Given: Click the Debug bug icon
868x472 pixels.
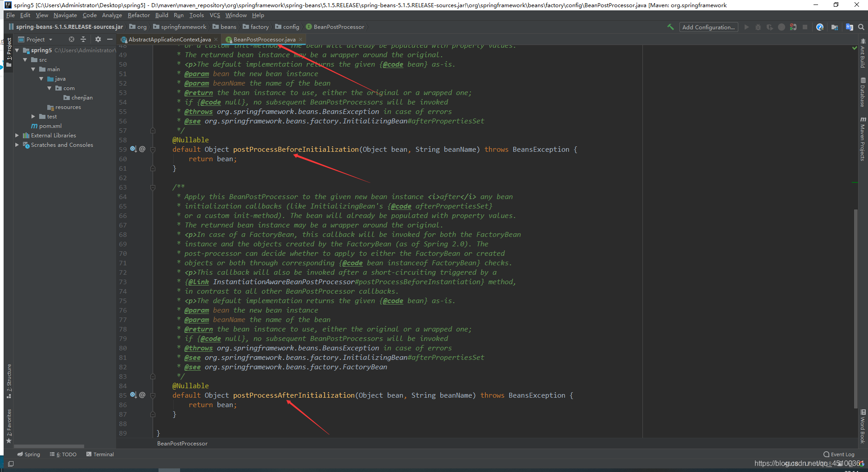Looking at the screenshot, I should [758, 27].
